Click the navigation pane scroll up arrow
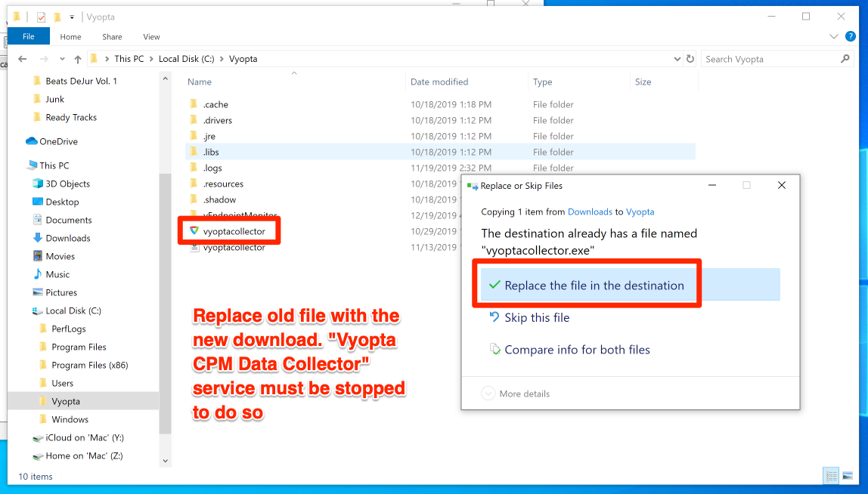Screen dimensions: 868x494 point(165,79)
